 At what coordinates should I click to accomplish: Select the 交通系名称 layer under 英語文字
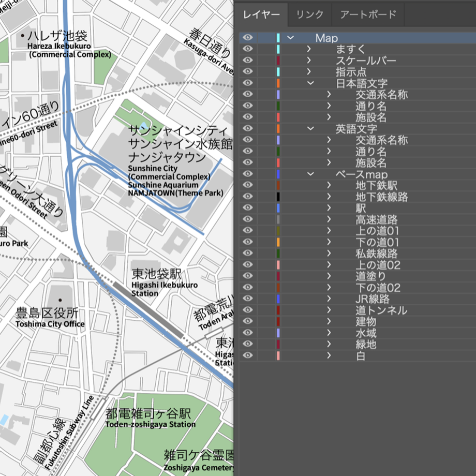(382, 140)
